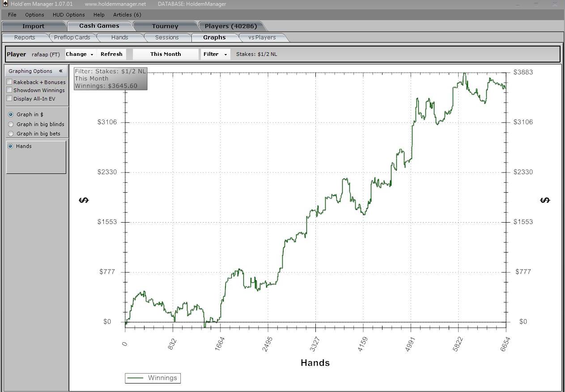Open the Articles (6) menu
Image resolution: width=565 pixels, height=392 pixels.
tap(127, 15)
